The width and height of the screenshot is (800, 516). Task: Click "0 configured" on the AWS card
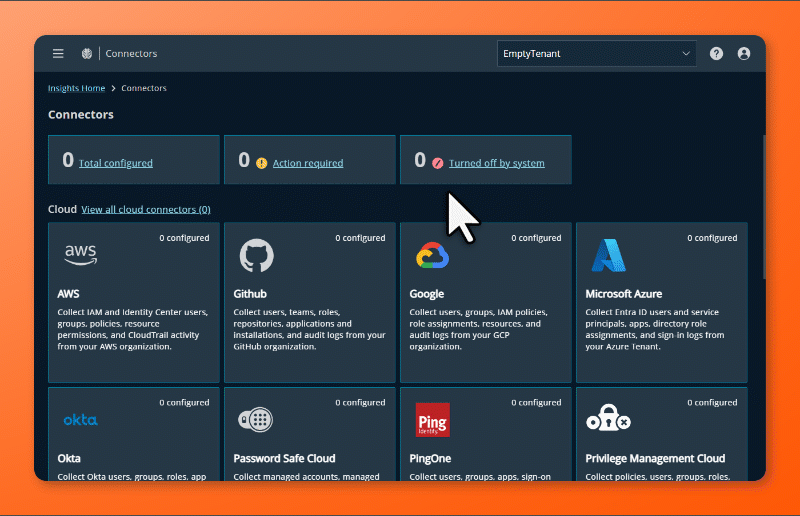coord(184,238)
